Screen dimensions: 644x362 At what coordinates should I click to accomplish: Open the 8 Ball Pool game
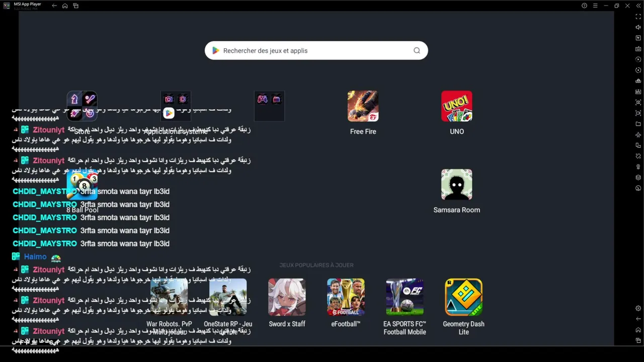[x=82, y=185]
